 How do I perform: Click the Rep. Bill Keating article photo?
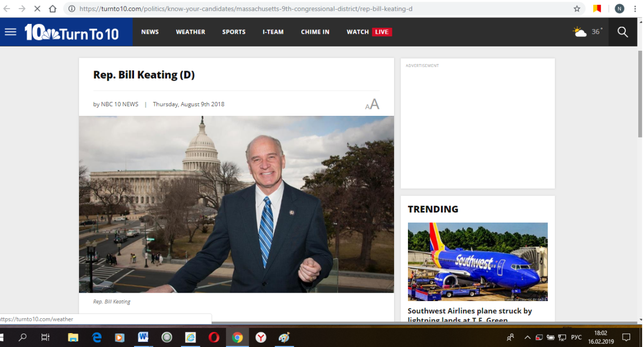tap(237, 204)
